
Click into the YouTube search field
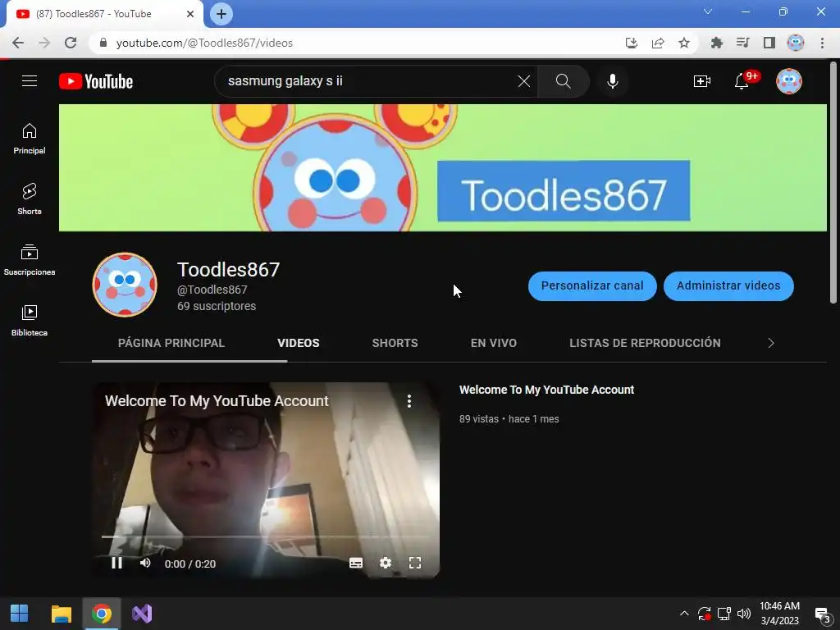[x=370, y=81]
